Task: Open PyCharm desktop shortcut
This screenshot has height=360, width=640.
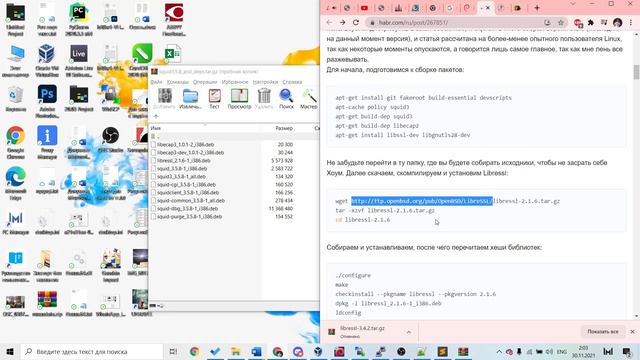Action: pos(79,18)
